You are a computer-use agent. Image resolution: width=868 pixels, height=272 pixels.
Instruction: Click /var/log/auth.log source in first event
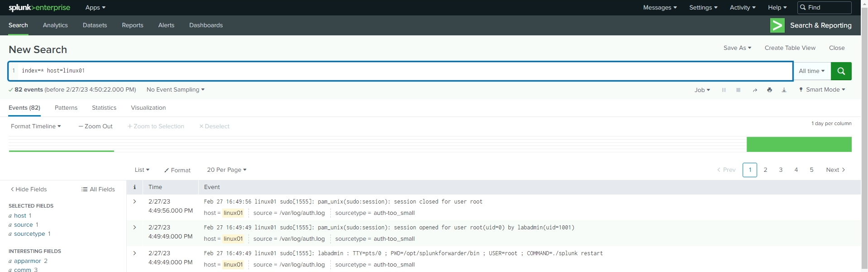(302, 213)
